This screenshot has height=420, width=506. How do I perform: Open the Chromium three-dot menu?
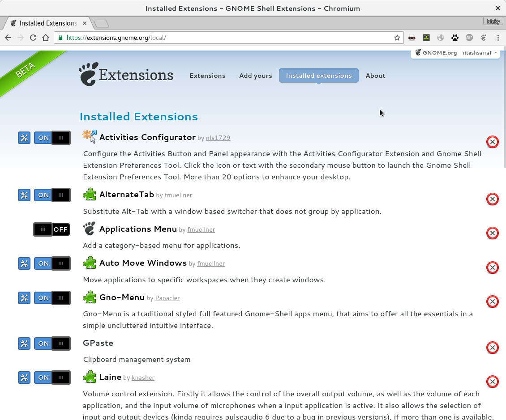(498, 38)
